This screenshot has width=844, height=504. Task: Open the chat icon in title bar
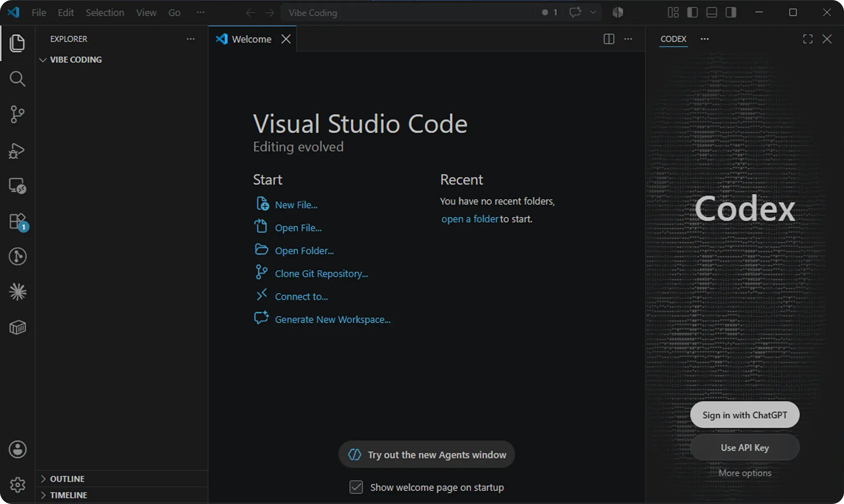pos(575,12)
